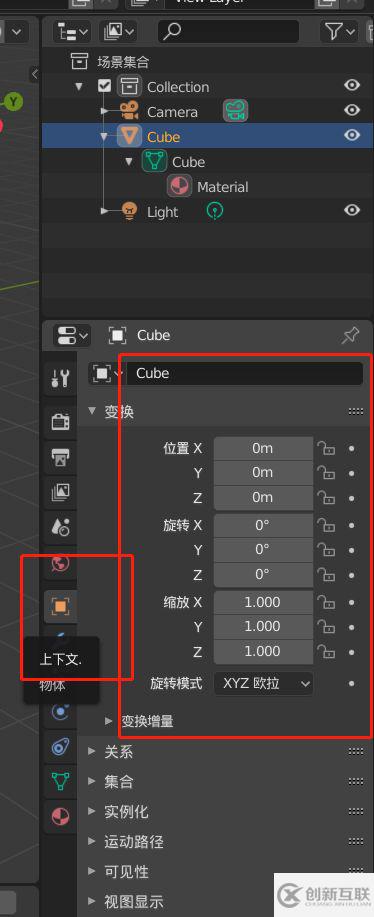Open the Output properties printer tab
374x917 pixels.
pos(61,456)
